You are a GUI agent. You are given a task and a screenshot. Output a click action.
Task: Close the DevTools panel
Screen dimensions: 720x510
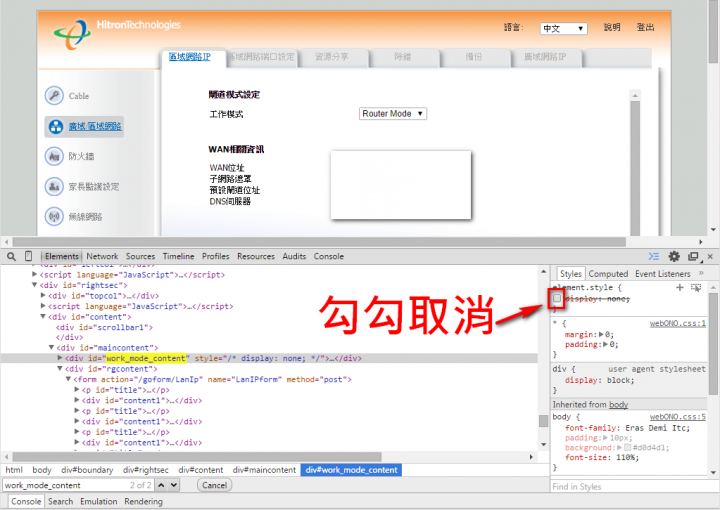pyautogui.click(x=710, y=256)
